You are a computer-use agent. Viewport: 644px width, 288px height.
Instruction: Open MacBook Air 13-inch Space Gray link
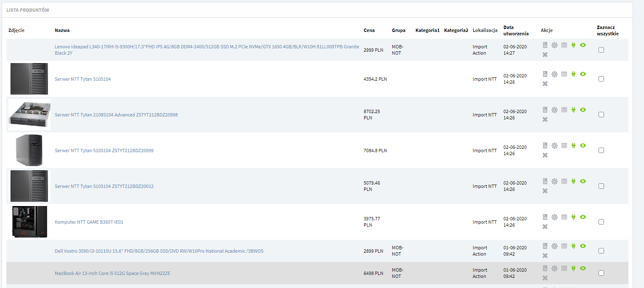point(112,273)
